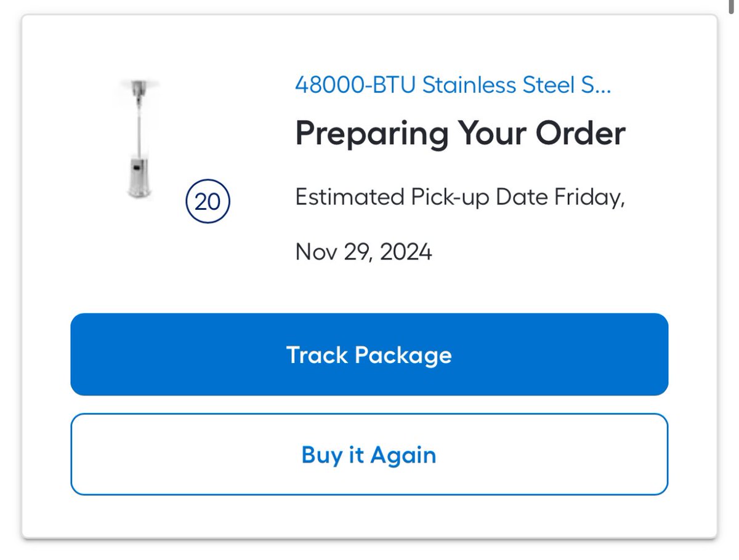This screenshot has height=560, width=739.
Task: Click the word Order in status heading
Action: (x=581, y=133)
